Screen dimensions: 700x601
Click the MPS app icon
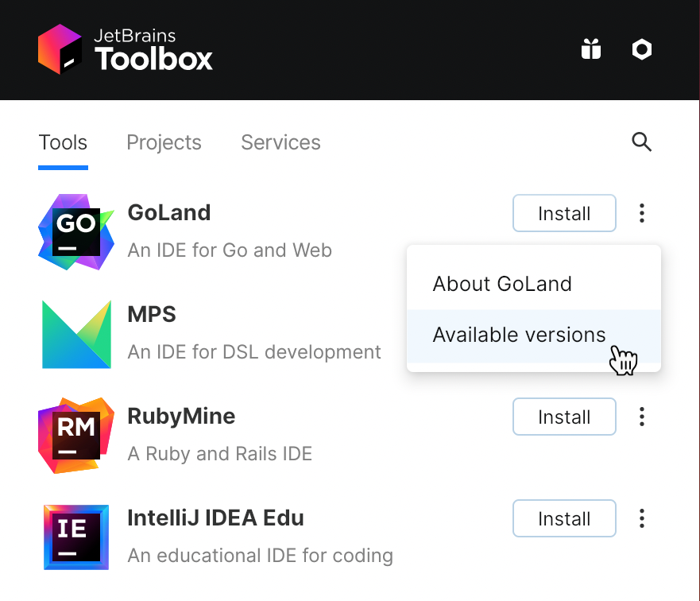[x=75, y=334]
